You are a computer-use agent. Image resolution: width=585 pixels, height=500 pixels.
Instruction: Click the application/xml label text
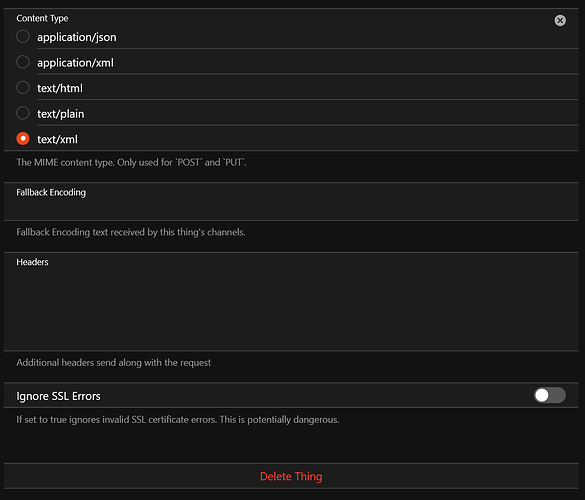click(75, 63)
